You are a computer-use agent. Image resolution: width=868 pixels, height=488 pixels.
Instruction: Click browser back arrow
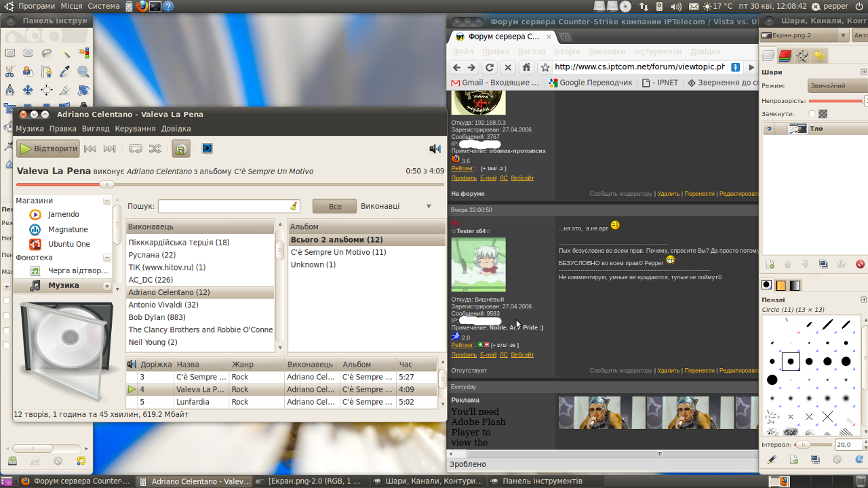click(456, 67)
